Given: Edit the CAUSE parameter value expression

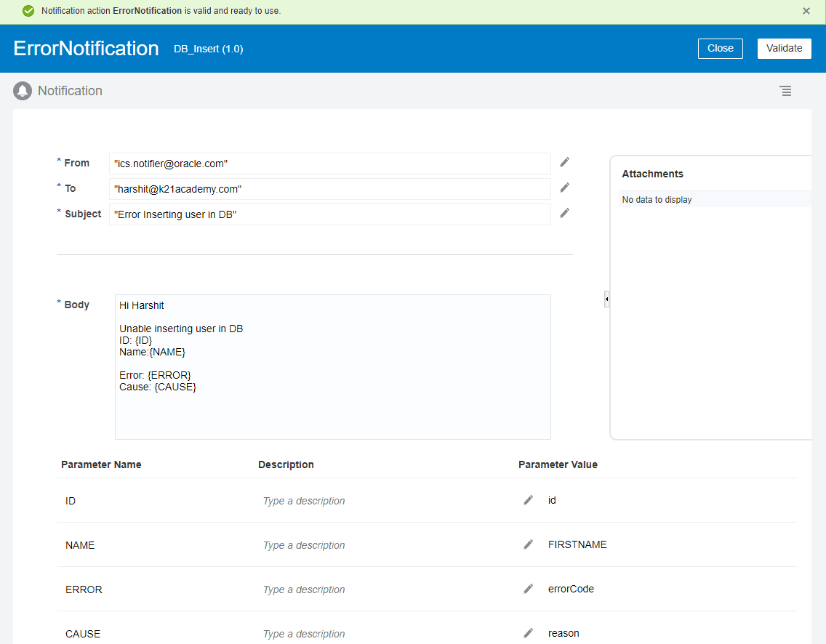Looking at the screenshot, I should coord(528,633).
